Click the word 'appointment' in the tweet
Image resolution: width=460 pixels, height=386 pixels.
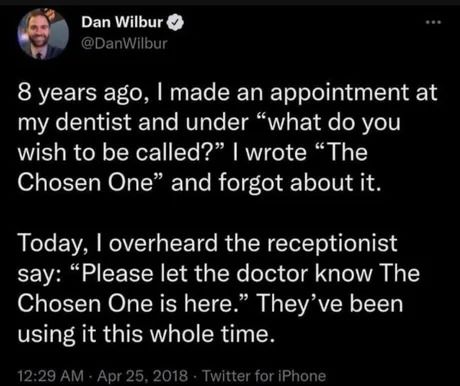340,93
